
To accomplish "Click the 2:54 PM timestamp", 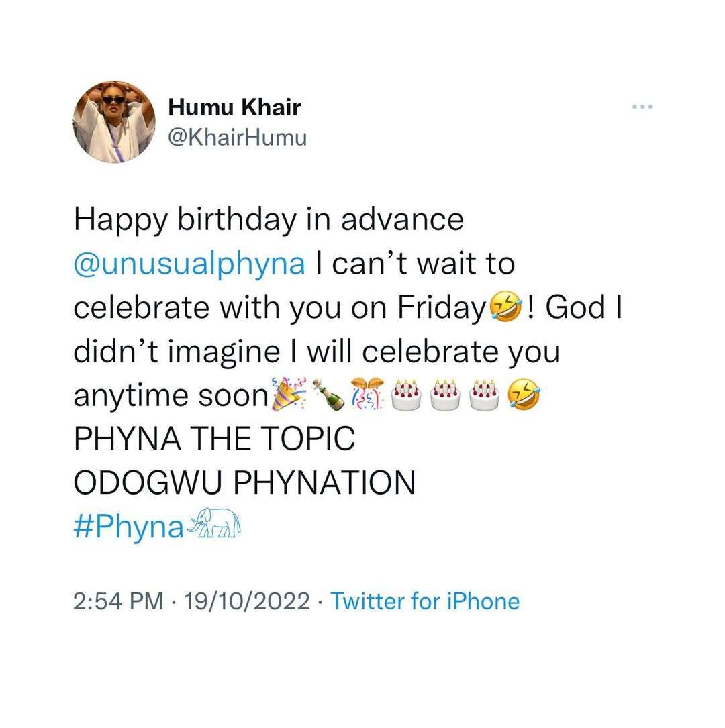I will 118,601.
